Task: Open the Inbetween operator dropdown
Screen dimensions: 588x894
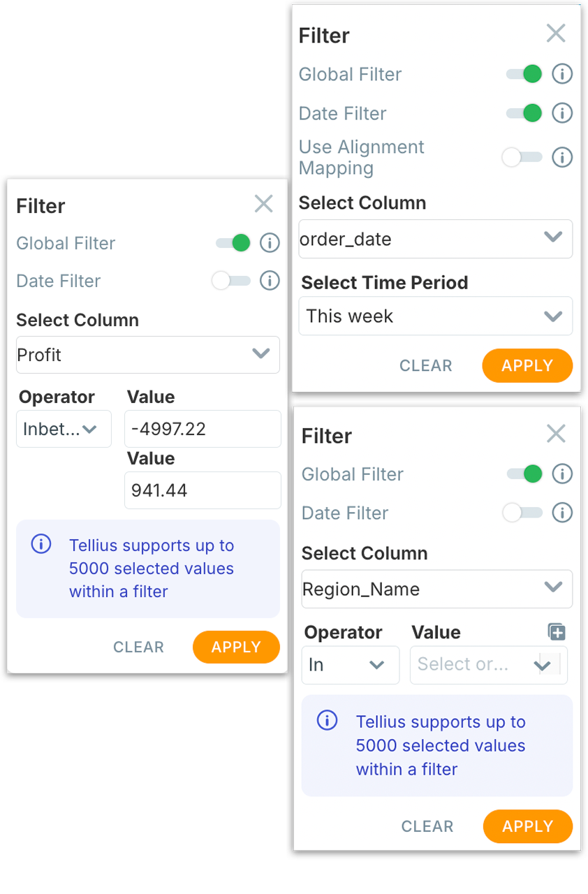Action: [63, 429]
